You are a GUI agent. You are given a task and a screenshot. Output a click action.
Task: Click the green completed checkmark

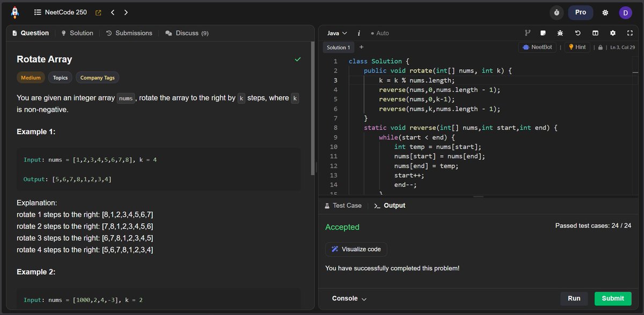[x=298, y=59]
